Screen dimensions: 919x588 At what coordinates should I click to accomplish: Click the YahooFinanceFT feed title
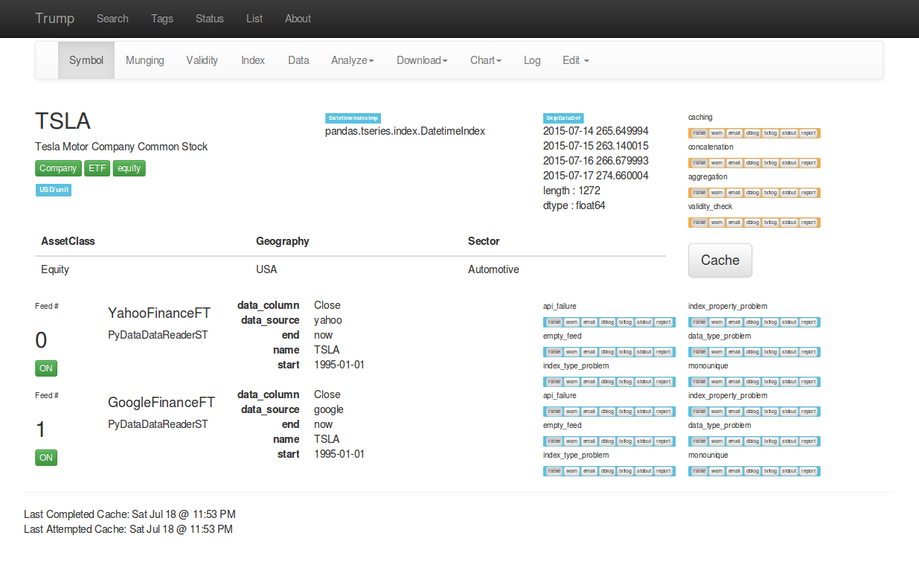pyautogui.click(x=159, y=313)
